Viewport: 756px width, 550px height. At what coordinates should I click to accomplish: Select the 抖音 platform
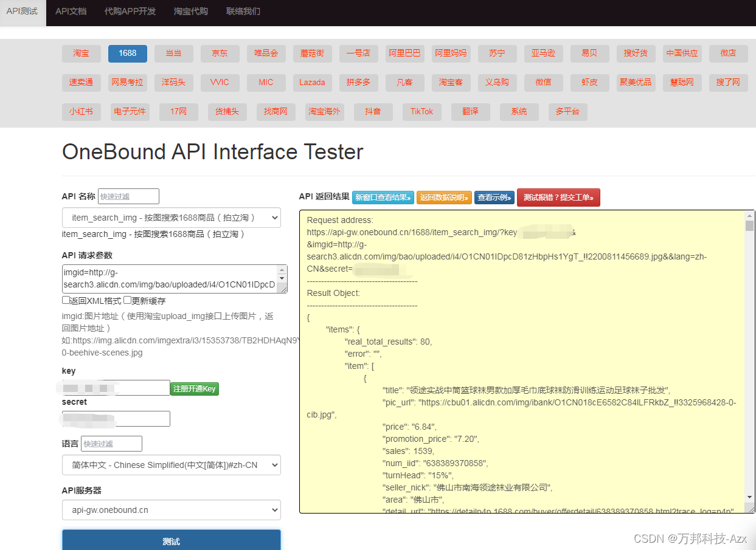tap(373, 112)
